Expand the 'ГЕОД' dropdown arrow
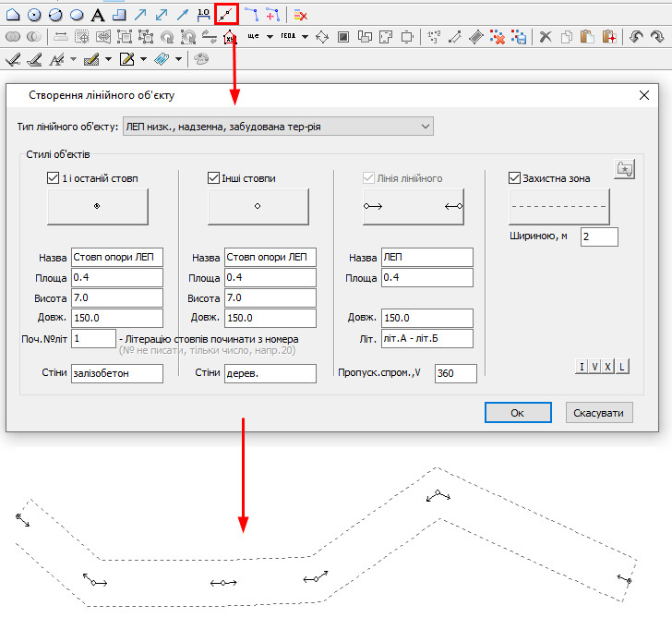Image resolution: width=672 pixels, height=642 pixels. [306, 37]
